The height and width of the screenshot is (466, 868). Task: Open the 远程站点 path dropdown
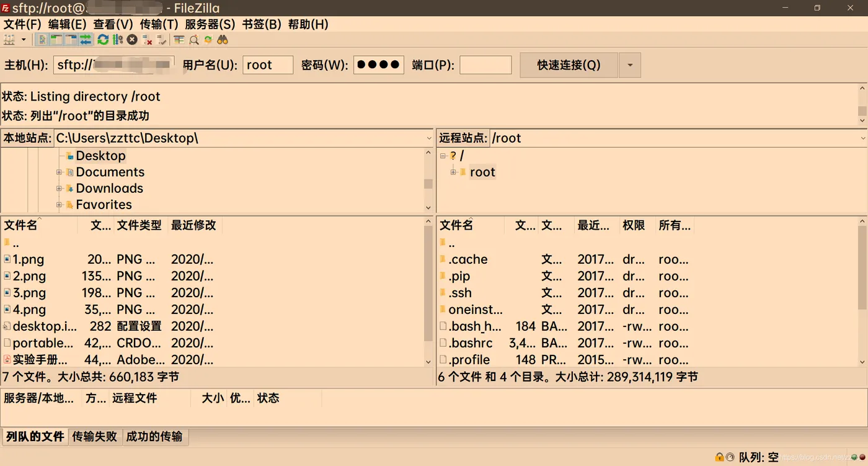[862, 138]
